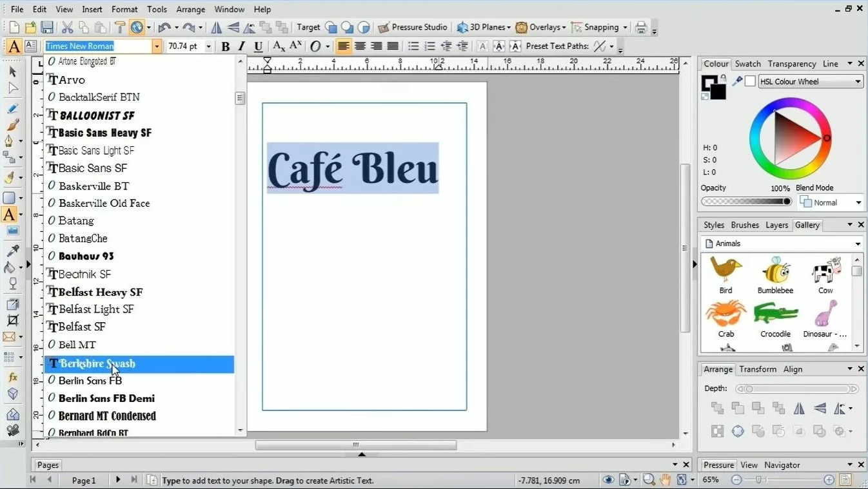Image resolution: width=868 pixels, height=489 pixels.
Task: Toggle Underline formatting
Action: pos(258,46)
